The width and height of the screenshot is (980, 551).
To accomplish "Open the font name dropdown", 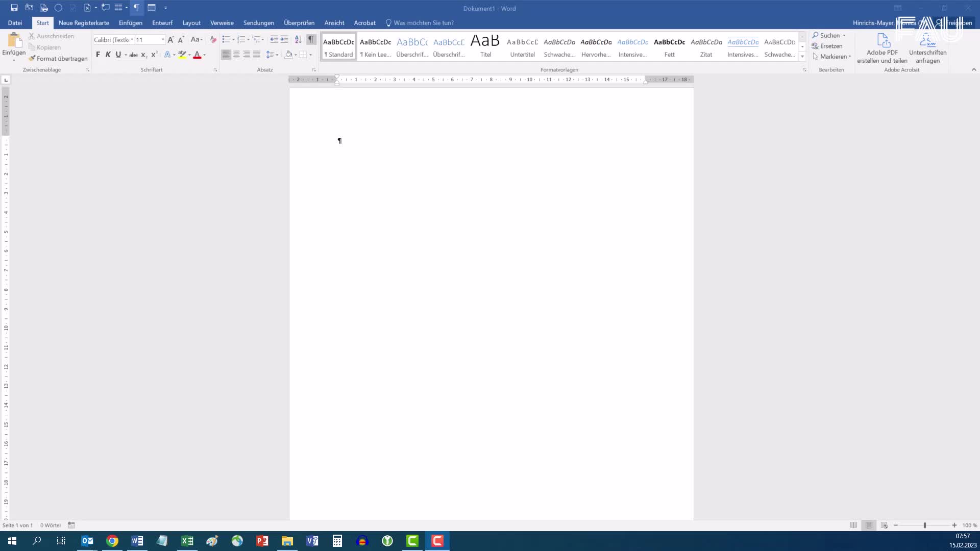I will [132, 39].
